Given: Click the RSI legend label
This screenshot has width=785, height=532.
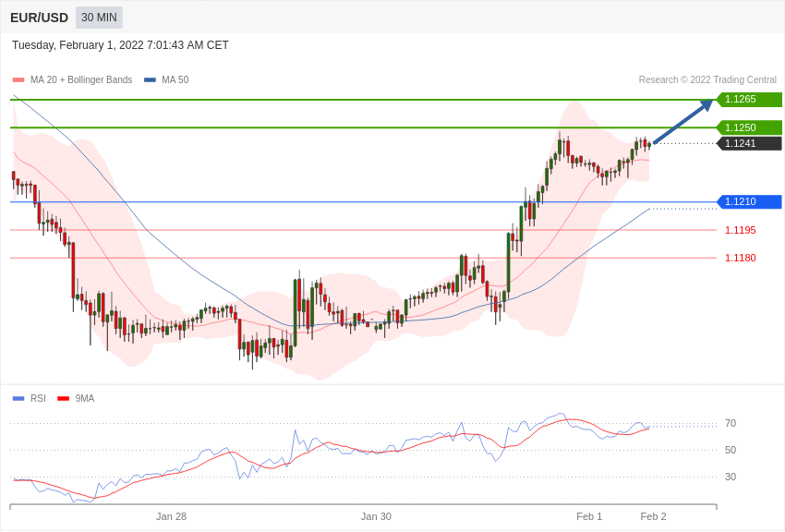Looking at the screenshot, I should pyautogui.click(x=38, y=398).
